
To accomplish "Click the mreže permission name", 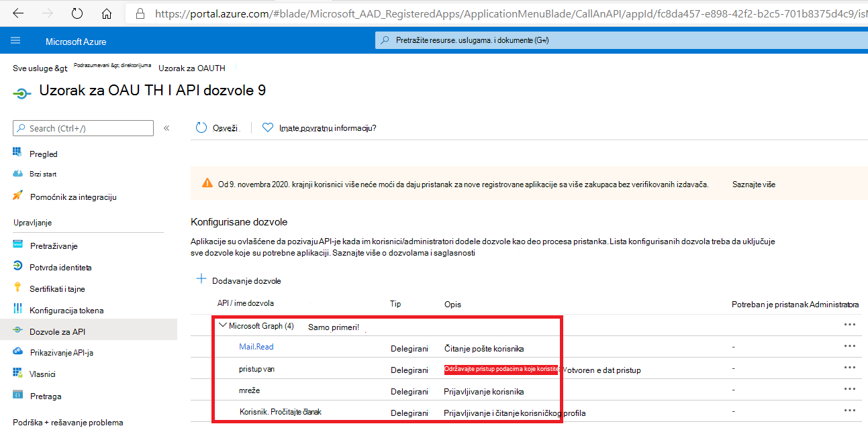I will click(x=249, y=390).
